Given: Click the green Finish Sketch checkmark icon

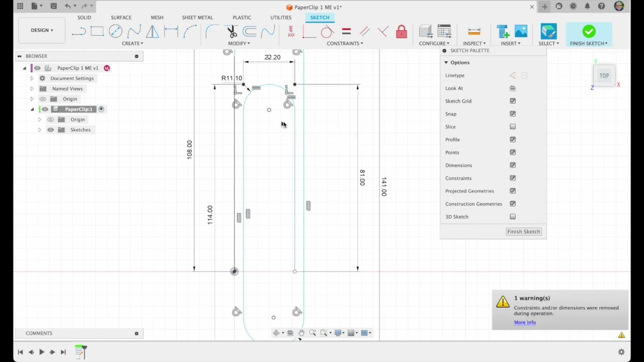Looking at the screenshot, I should point(589,32).
